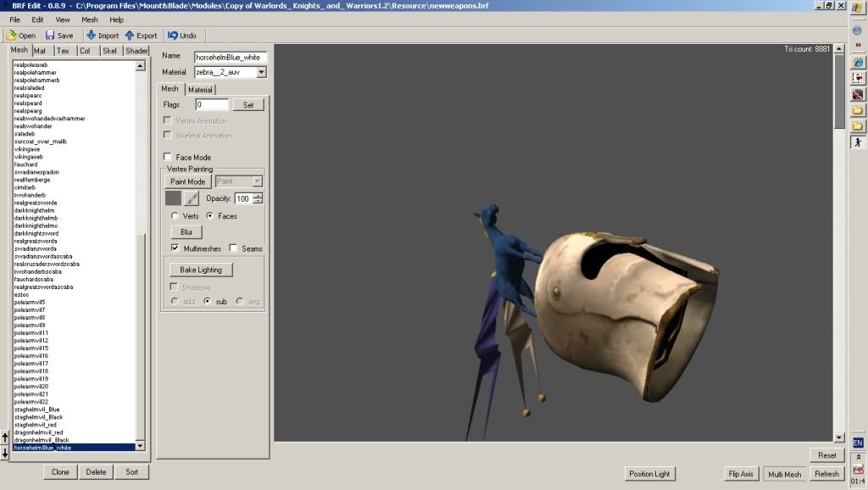Adjust Opacity spinner arrows

(x=258, y=198)
